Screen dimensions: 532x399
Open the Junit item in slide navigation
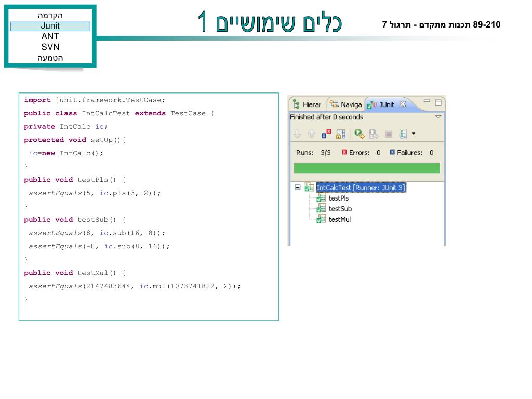pyautogui.click(x=50, y=26)
